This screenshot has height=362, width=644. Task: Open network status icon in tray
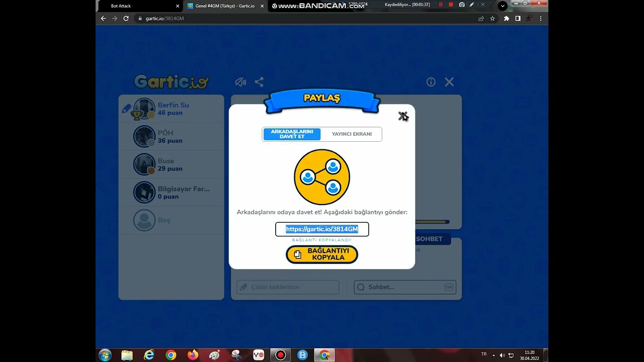(511, 355)
